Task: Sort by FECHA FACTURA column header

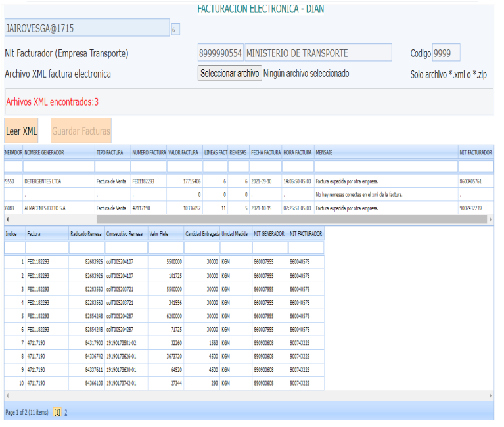Action: point(266,152)
